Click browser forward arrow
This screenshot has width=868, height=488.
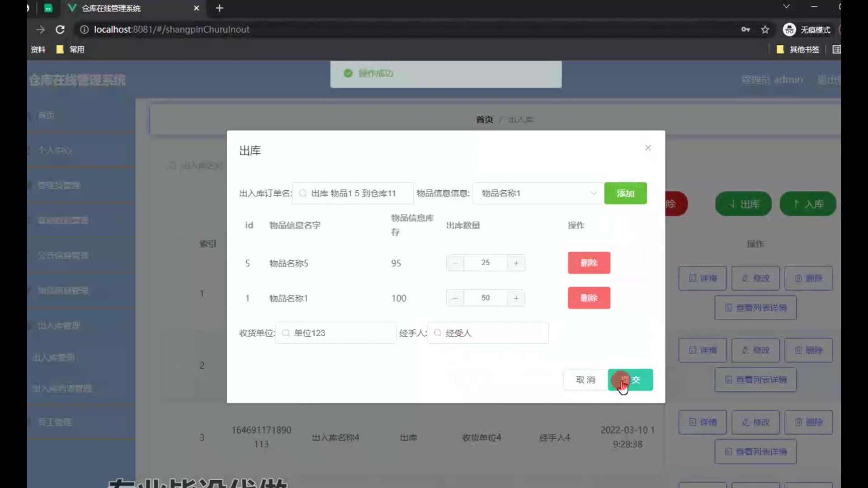pos(41,29)
